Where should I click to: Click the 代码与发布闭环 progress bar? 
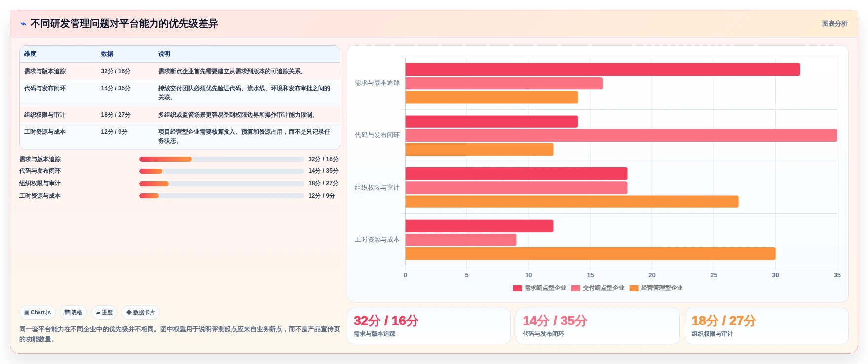coord(222,171)
